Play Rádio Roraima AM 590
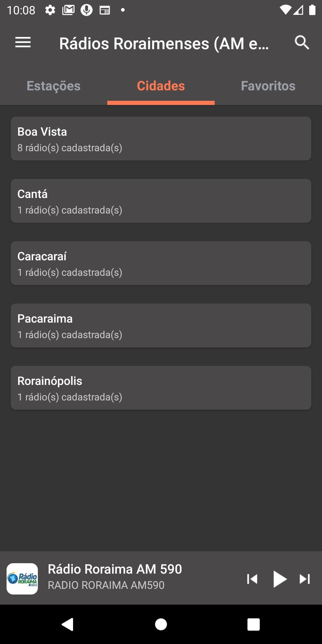This screenshot has width=322, height=644. pos(280,579)
